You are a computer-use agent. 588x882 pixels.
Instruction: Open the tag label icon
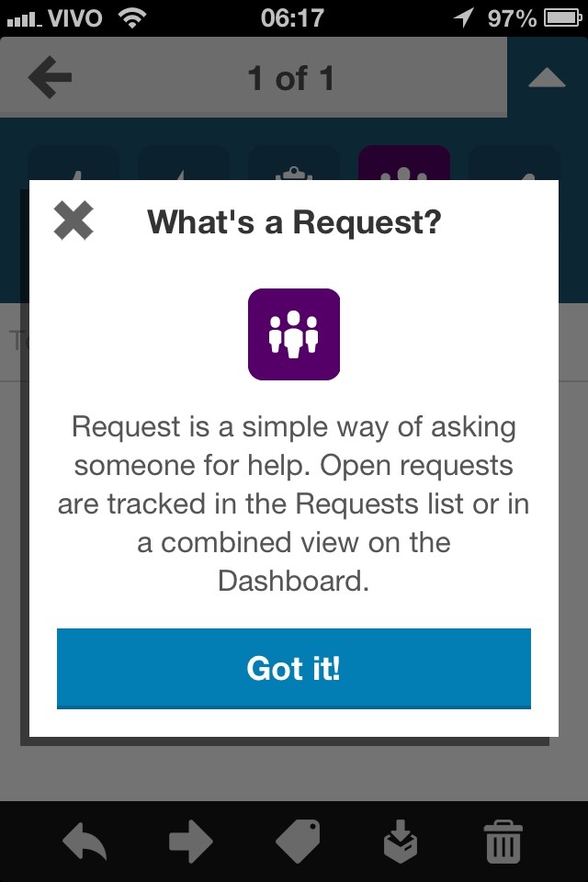(x=299, y=842)
